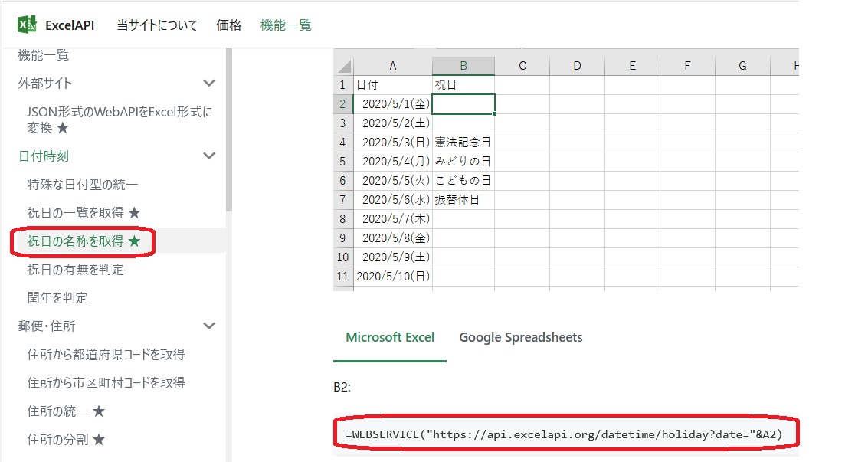Collapse the 外部サイト section chevron

click(x=208, y=83)
